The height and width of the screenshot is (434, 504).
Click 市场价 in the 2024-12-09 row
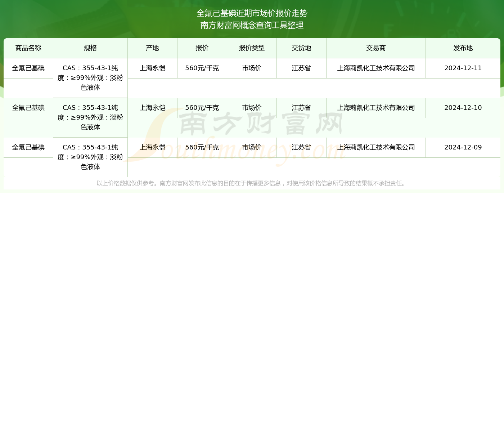click(252, 147)
